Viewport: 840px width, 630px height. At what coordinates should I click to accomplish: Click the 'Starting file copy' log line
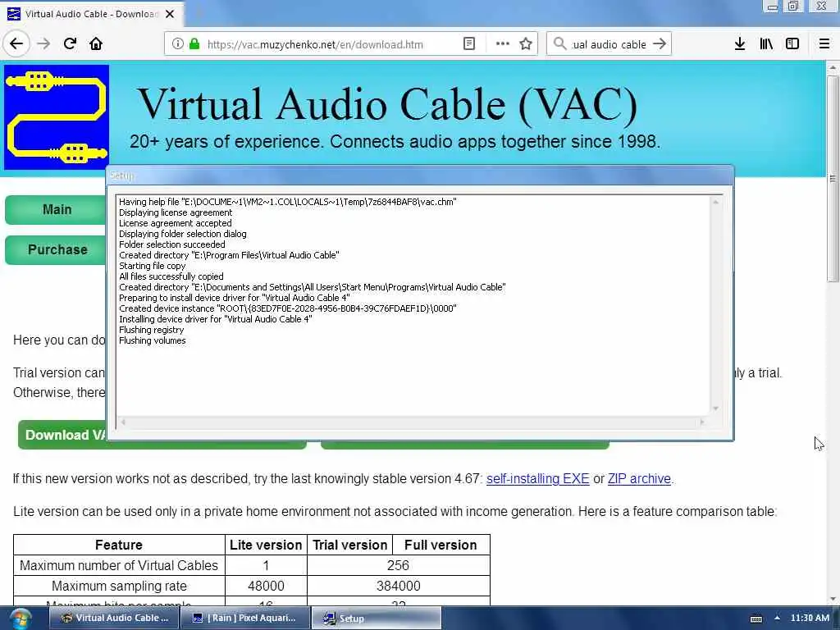[x=152, y=266]
